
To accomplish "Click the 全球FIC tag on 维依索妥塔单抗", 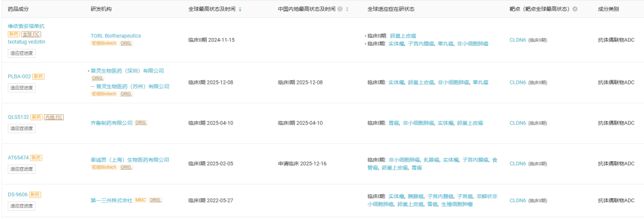I will (31, 34).
